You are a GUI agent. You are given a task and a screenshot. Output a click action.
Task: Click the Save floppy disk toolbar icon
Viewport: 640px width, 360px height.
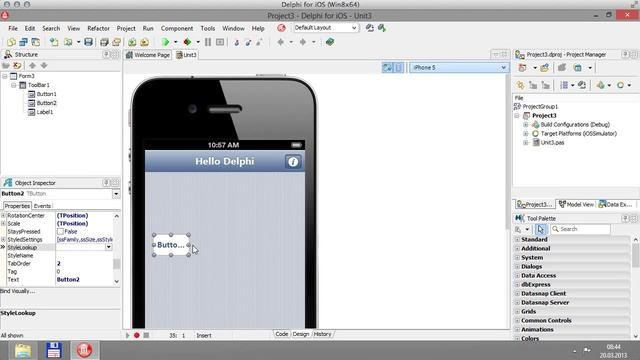(x=88, y=42)
